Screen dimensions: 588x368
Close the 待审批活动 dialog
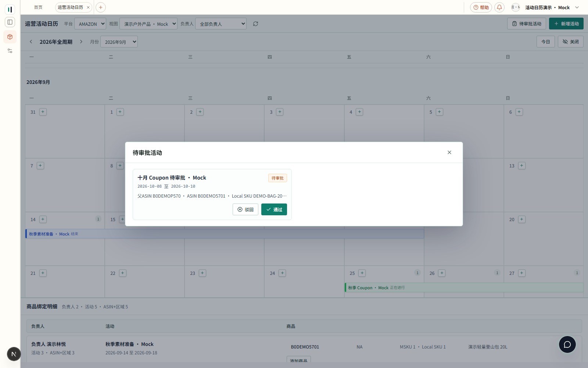click(449, 152)
